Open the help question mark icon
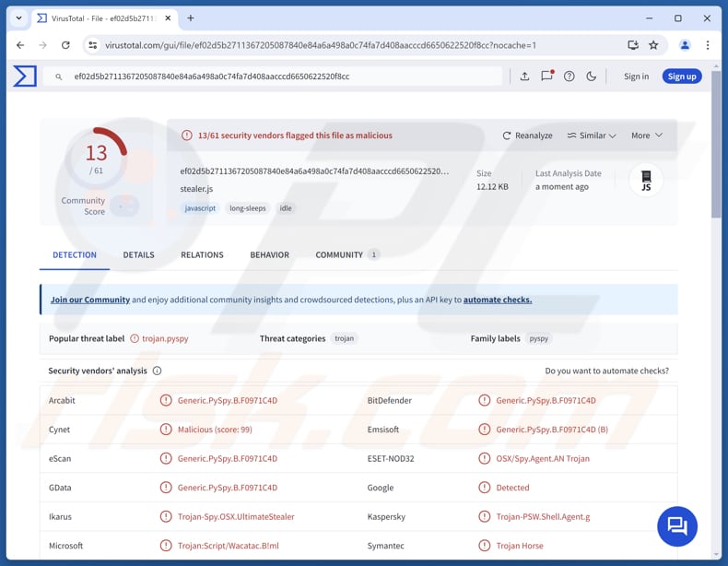This screenshot has width=728, height=566. point(569,77)
